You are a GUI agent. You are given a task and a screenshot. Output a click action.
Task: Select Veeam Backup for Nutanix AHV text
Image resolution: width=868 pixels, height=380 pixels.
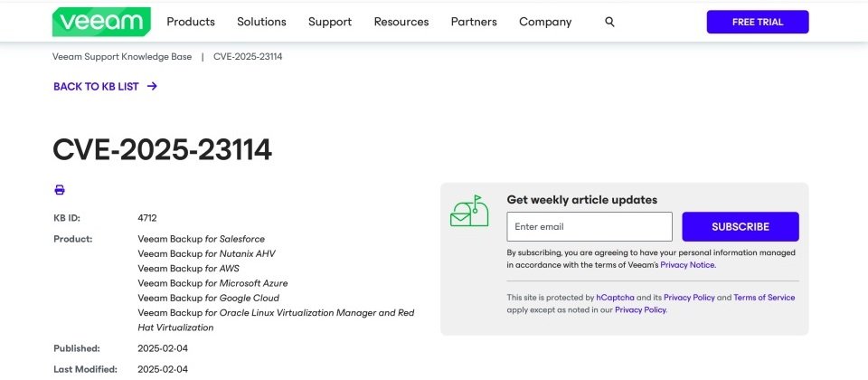206,253
